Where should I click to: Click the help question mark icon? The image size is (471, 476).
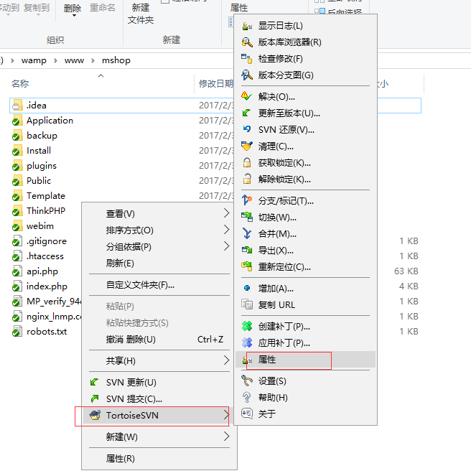pos(247,397)
